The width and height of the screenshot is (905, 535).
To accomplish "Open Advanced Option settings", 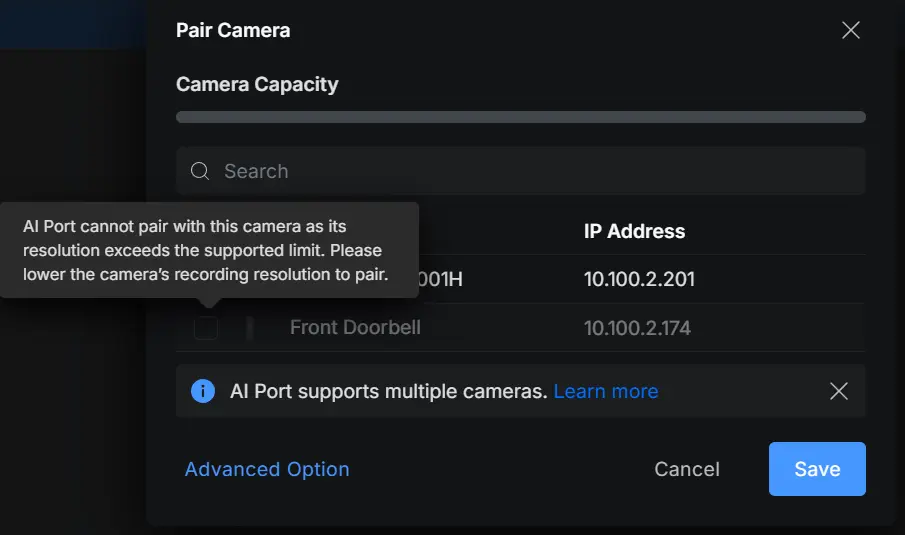I will 267,469.
